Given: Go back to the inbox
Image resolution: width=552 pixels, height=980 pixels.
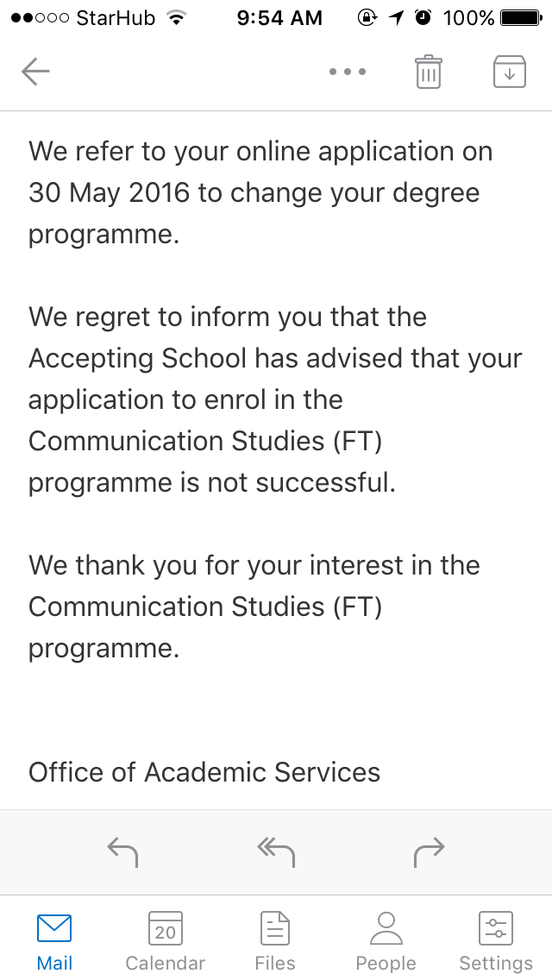Looking at the screenshot, I should (x=35, y=72).
